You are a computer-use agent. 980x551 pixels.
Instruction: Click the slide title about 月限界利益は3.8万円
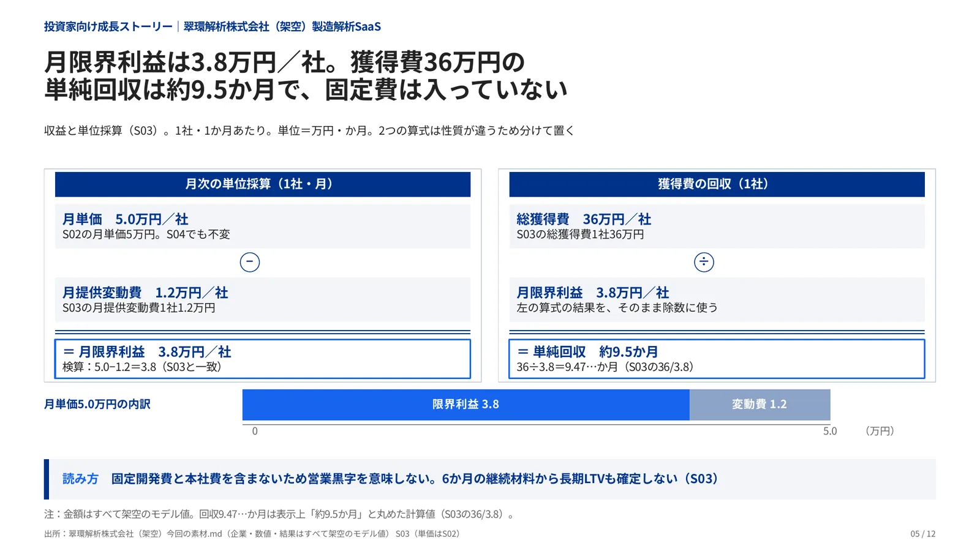tap(306, 76)
